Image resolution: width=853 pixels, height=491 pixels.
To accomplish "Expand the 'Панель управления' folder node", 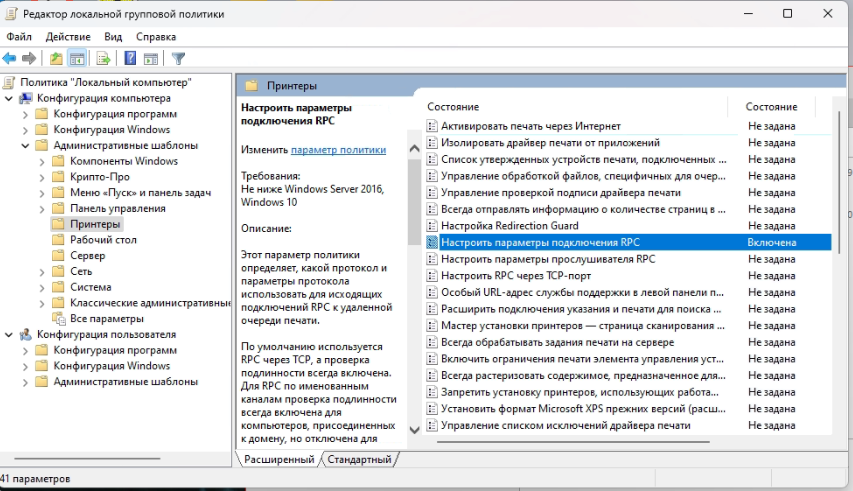I will (x=41, y=209).
